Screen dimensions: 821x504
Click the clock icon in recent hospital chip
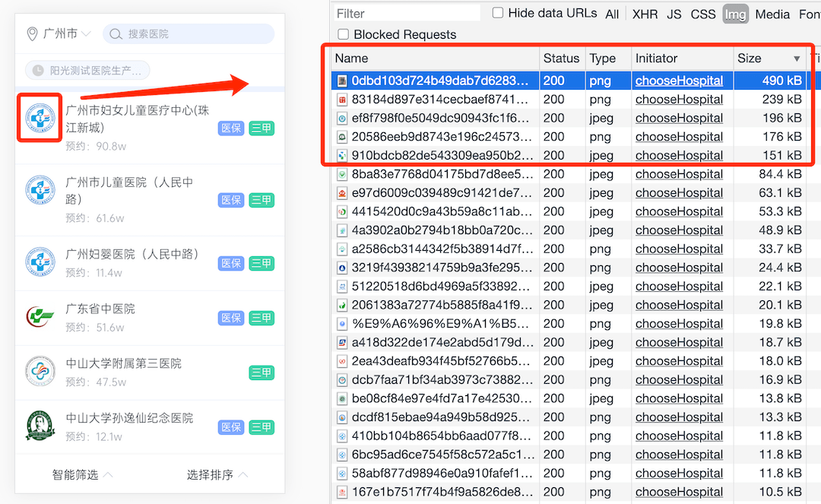pyautogui.click(x=38, y=71)
